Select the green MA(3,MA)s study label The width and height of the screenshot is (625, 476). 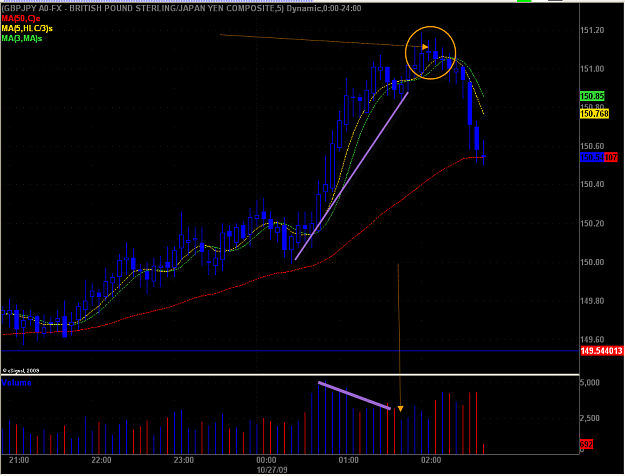22,38
